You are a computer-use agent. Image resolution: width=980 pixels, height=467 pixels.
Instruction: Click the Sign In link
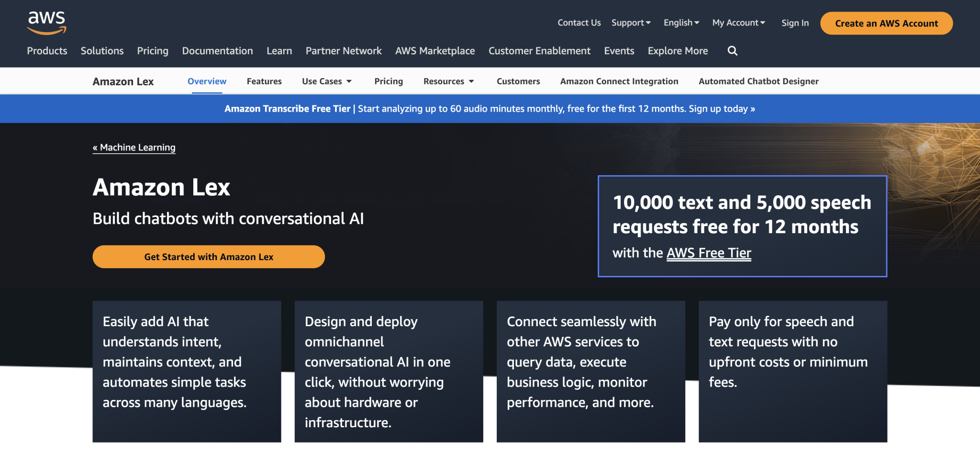[795, 23]
